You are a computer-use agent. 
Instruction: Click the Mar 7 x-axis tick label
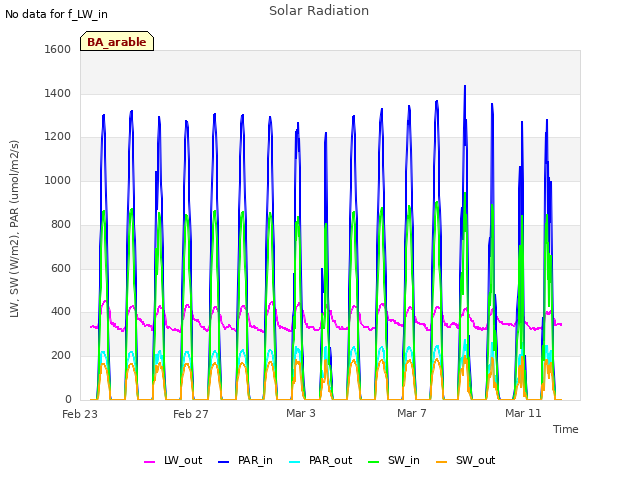412,413
